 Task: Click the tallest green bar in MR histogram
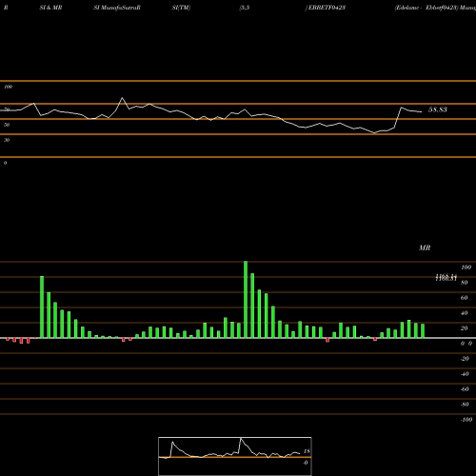pyautogui.click(x=246, y=300)
